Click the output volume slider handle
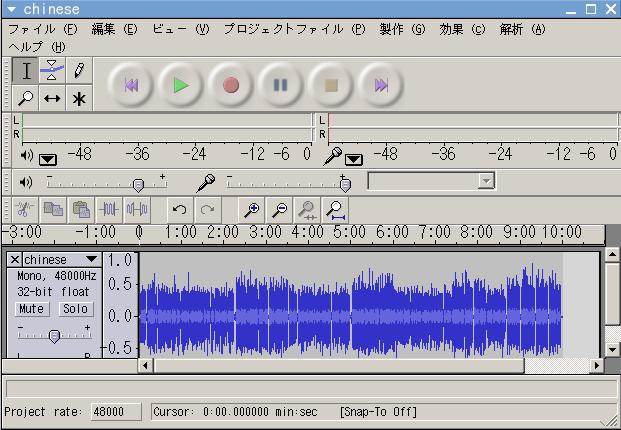The image size is (621, 430). pos(138,185)
